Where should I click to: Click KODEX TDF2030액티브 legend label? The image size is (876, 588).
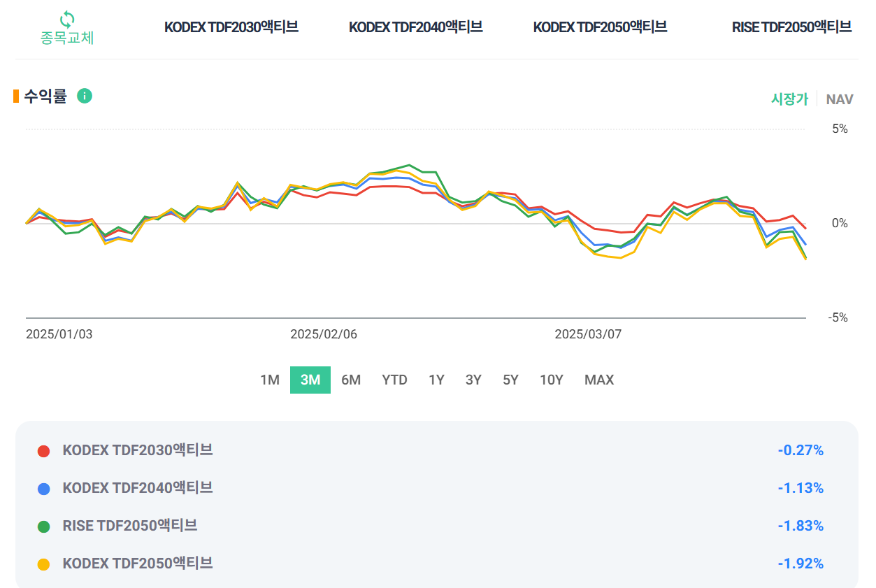(138, 450)
